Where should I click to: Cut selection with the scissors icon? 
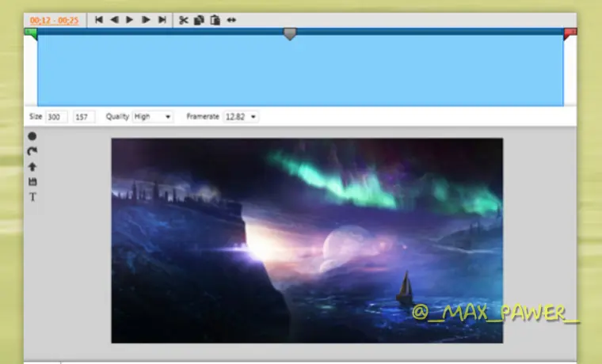184,20
